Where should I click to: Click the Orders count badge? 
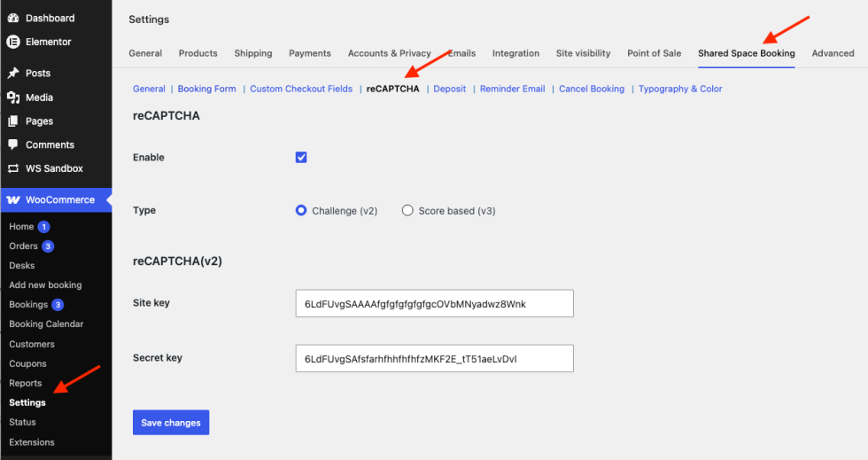pyautogui.click(x=48, y=246)
